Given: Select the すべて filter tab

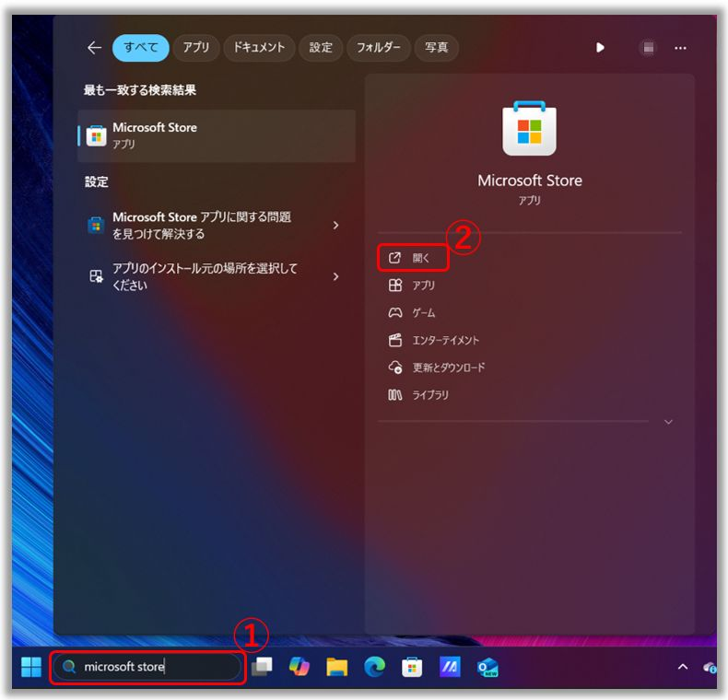Looking at the screenshot, I should pos(141,47).
